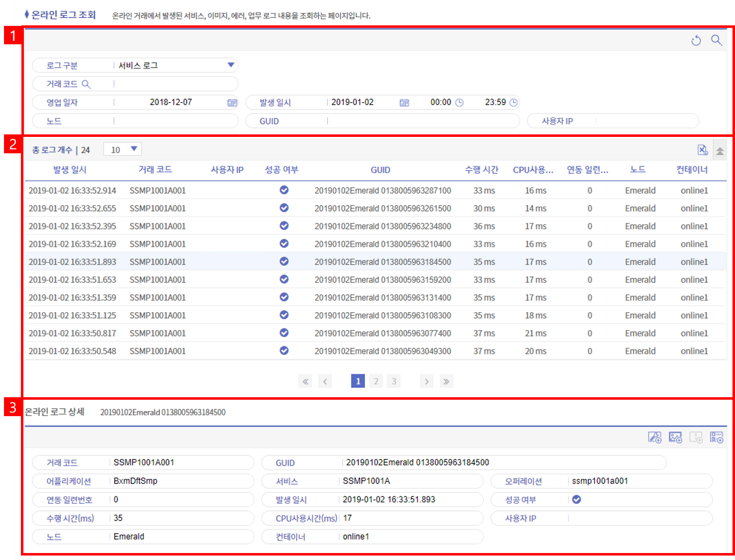Open the 발생 일시 calendar picker
Image resolution: width=735 pixels, height=560 pixels.
(x=404, y=103)
